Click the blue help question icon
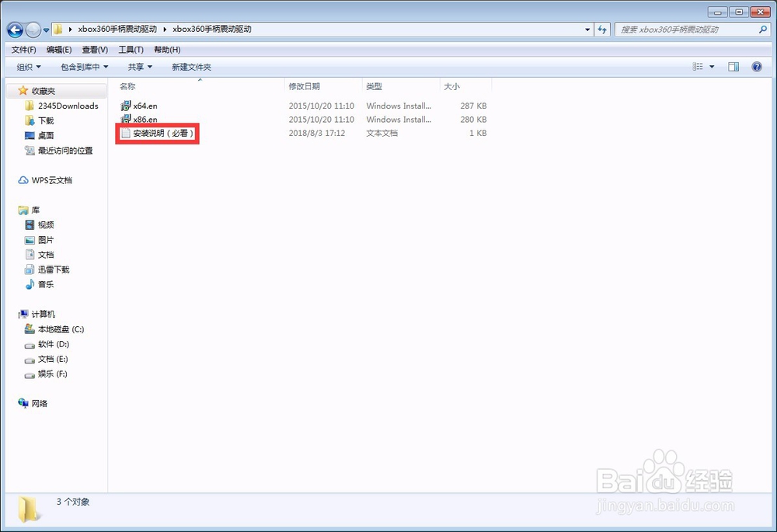This screenshot has width=777, height=532. point(757,66)
